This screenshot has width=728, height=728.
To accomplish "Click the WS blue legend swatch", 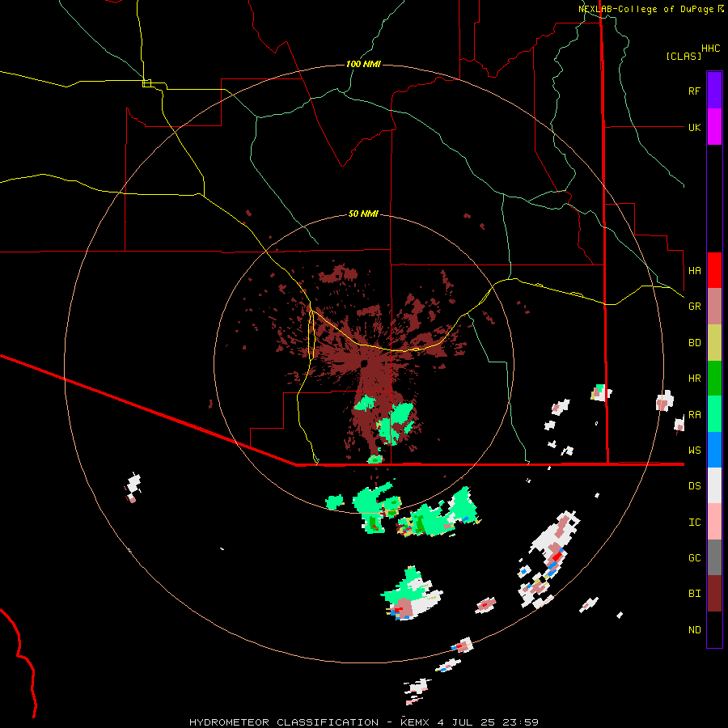I will pyautogui.click(x=714, y=450).
